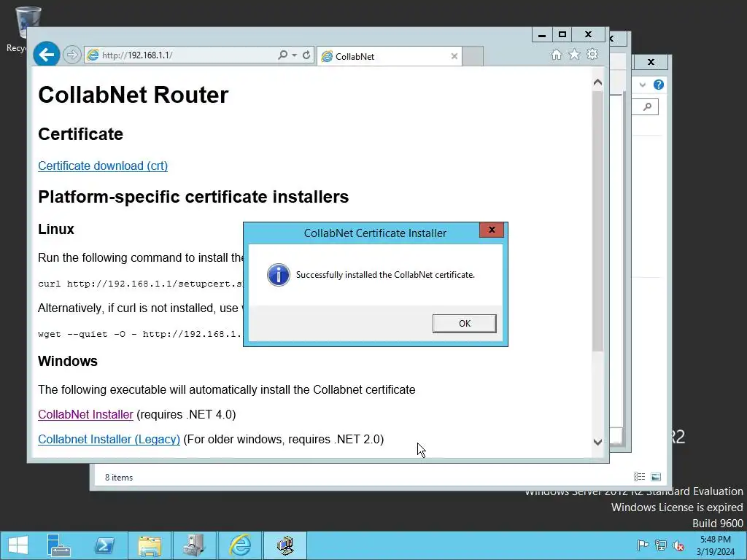Click the search box in Explorer window
747x560 pixels.
(x=646, y=106)
